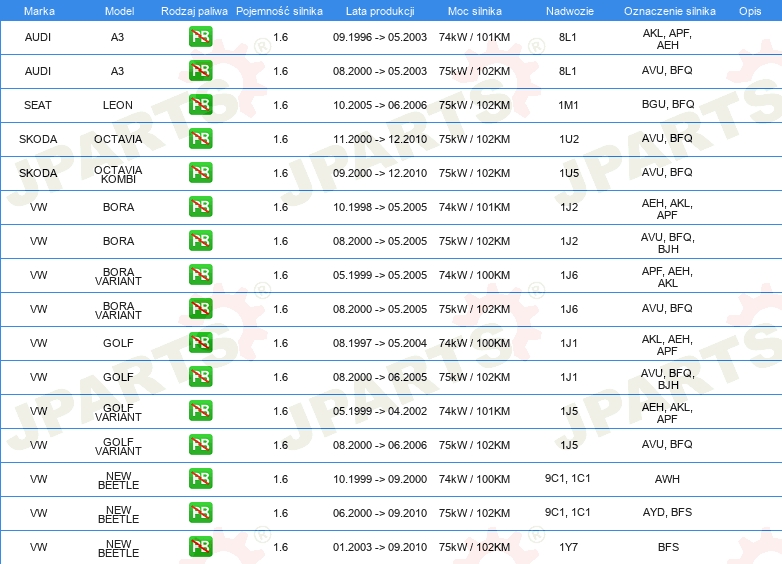Click petrol fuel icon in Audi A3 8L1 AKL row
The height and width of the screenshot is (564, 782).
[200, 36]
